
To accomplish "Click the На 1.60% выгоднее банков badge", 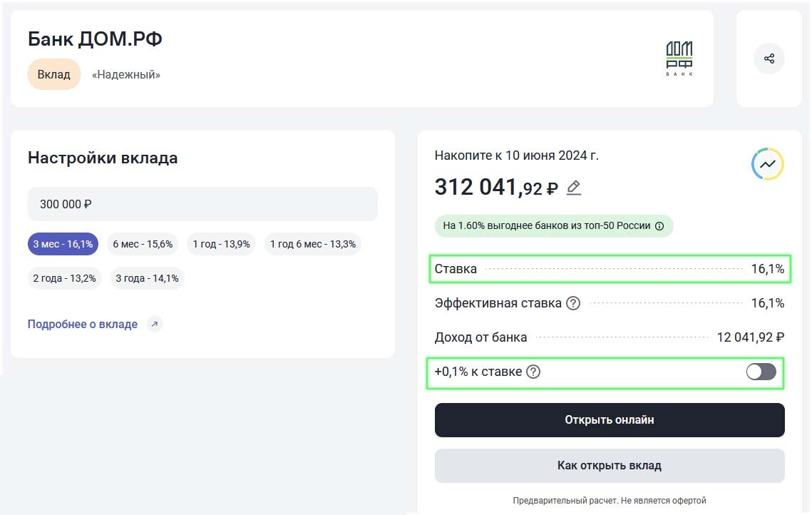I will point(554,226).
